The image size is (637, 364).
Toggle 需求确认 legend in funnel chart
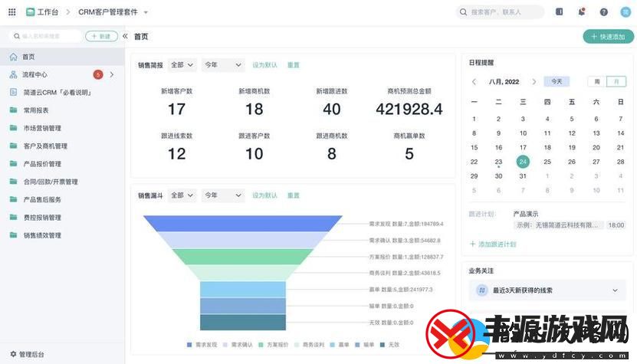click(x=238, y=345)
